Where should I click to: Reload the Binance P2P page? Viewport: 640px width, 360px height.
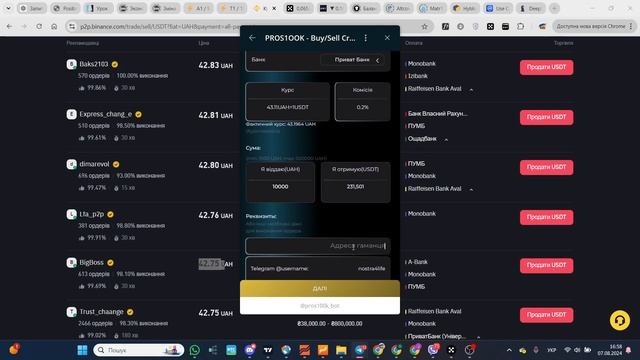[39, 26]
